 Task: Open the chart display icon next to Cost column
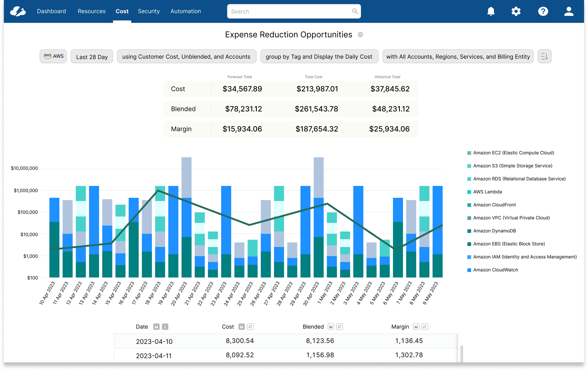241,327
